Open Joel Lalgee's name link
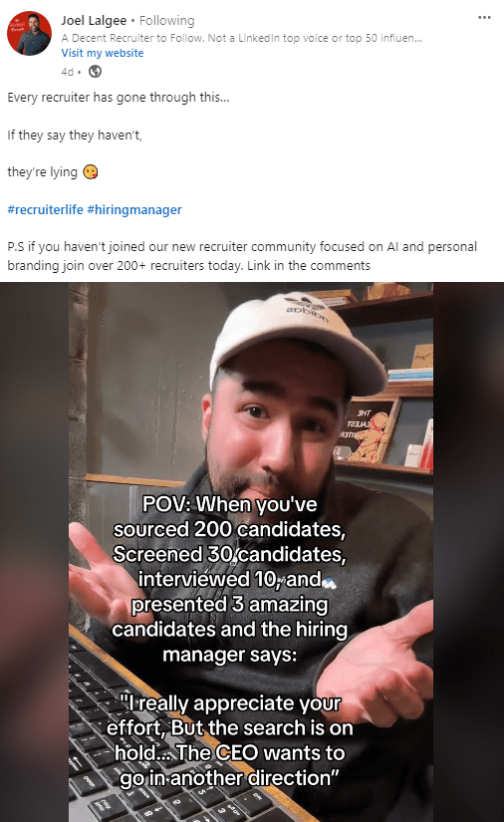 [94, 21]
